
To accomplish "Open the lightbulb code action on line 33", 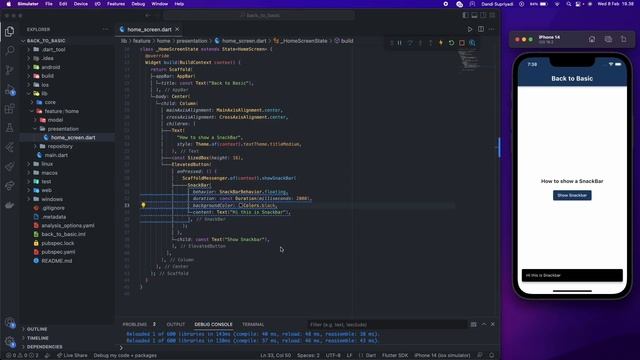I will coord(143,205).
